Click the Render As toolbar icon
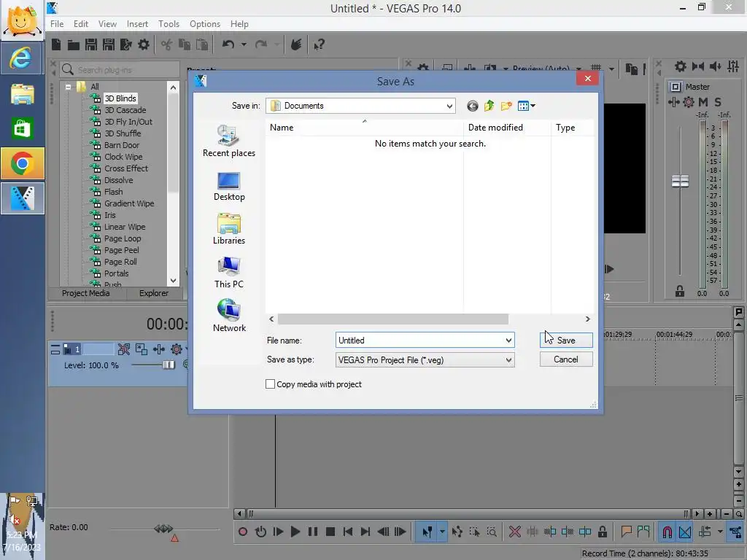This screenshot has height=560, width=747. point(125,44)
